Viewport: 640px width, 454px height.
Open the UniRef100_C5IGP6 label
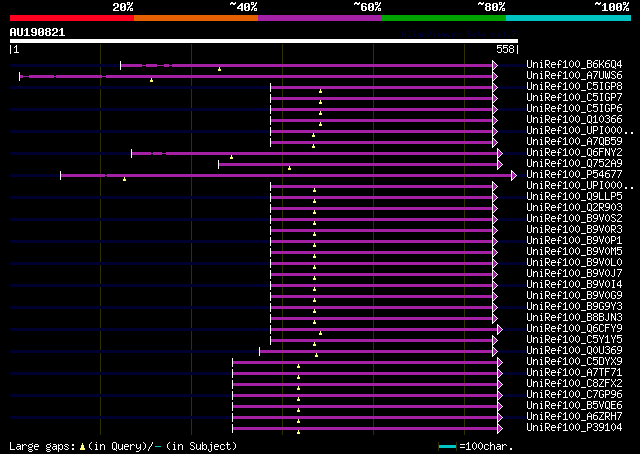tap(574, 109)
